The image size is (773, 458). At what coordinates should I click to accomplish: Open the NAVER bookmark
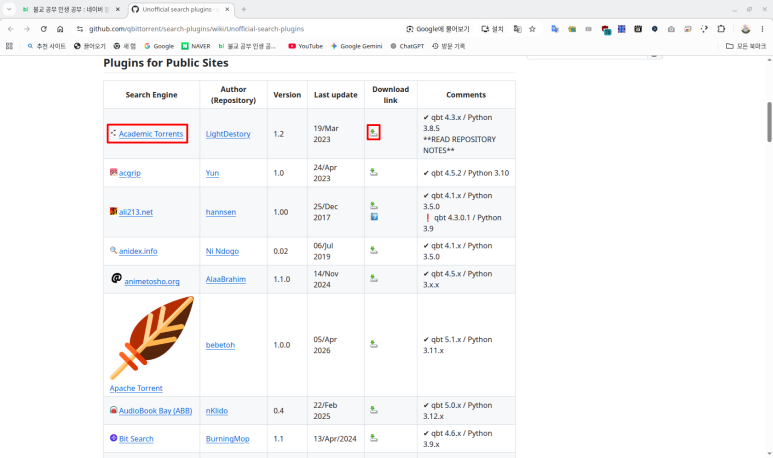(x=196, y=46)
